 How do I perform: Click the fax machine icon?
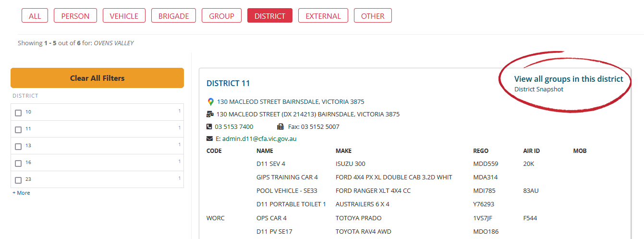280,127
